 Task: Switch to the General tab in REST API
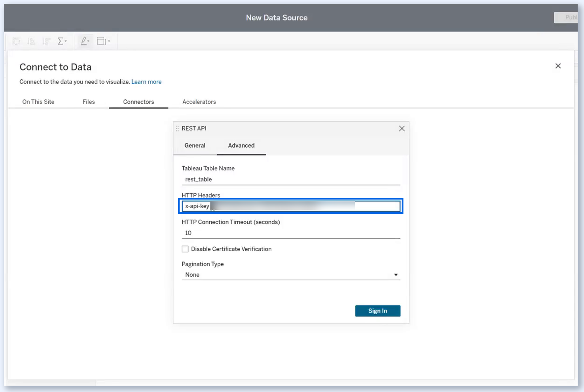195,145
